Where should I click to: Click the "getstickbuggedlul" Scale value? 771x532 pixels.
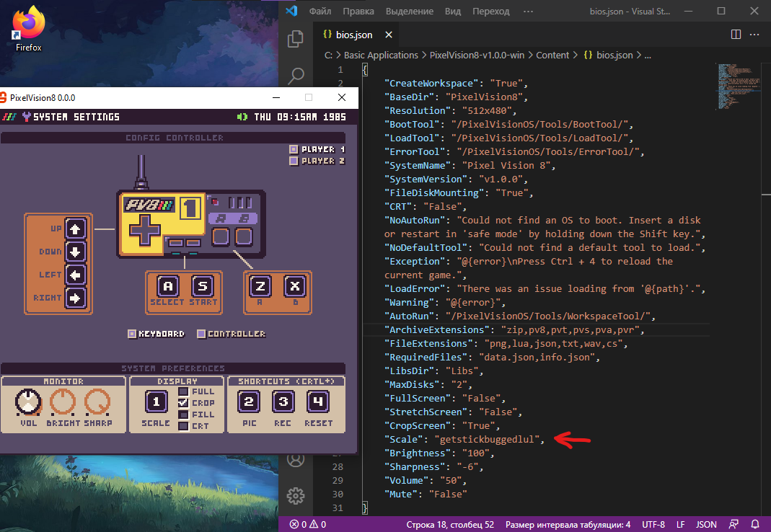pos(487,440)
